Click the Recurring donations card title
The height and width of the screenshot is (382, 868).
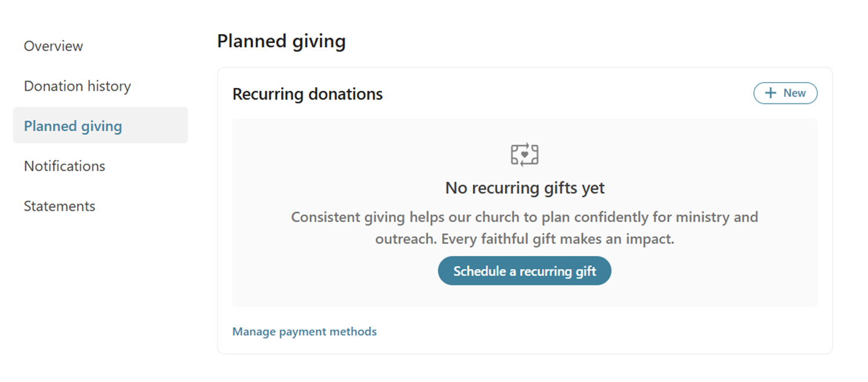[307, 94]
